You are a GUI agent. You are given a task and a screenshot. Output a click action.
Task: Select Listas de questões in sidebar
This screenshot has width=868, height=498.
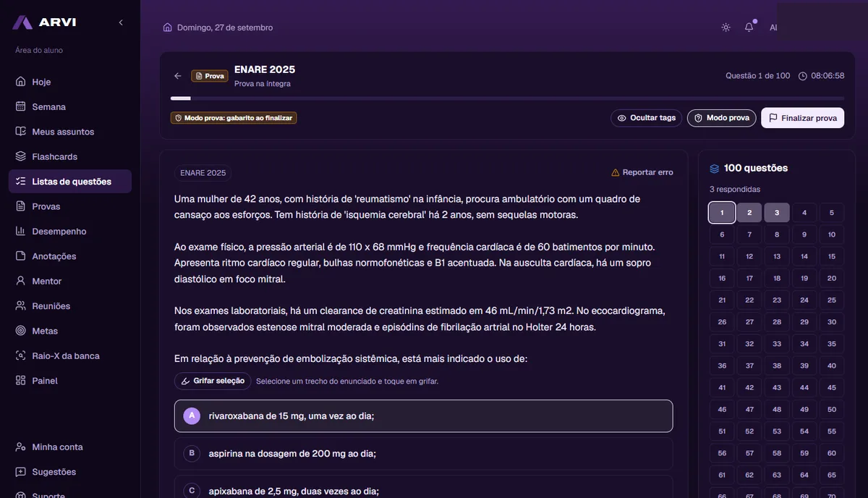pyautogui.click(x=70, y=182)
